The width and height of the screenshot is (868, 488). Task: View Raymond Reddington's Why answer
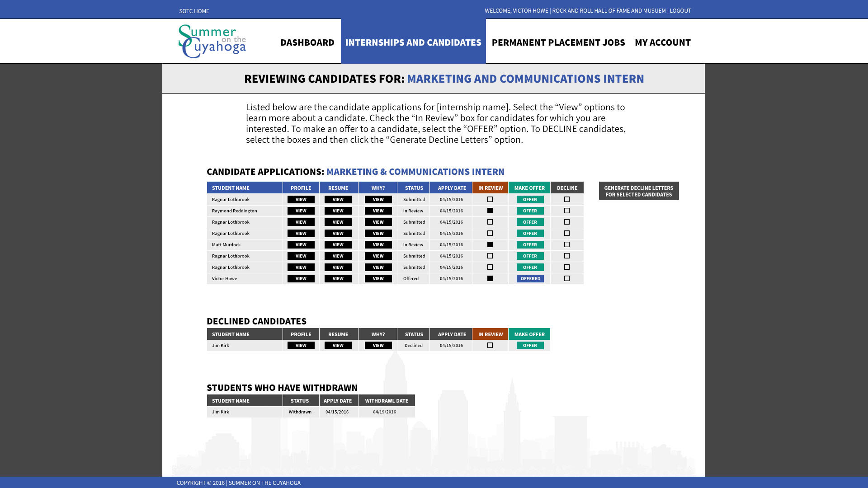(378, 211)
